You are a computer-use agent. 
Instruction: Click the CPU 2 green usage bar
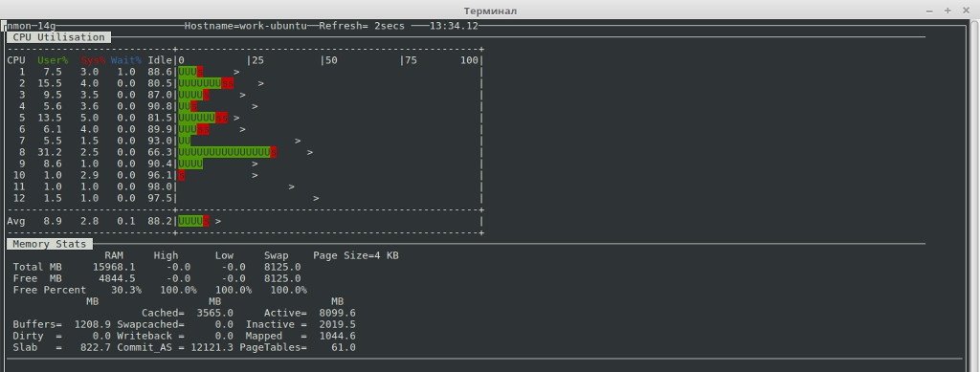click(x=199, y=83)
